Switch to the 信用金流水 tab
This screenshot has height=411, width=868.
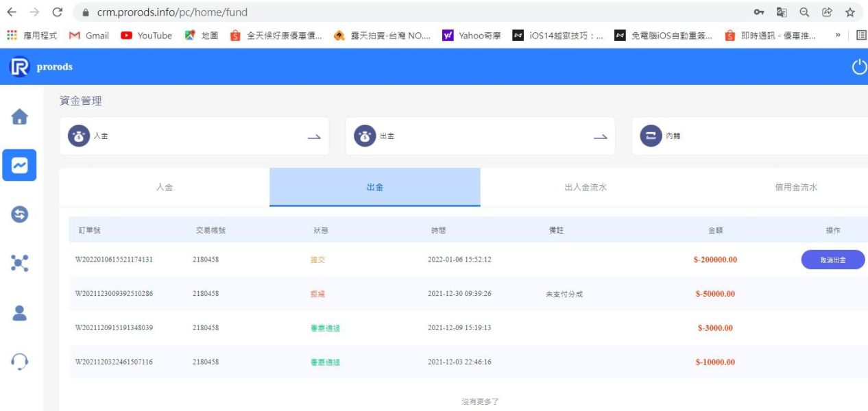796,187
